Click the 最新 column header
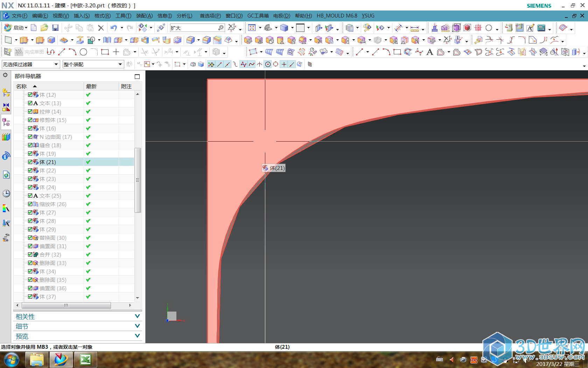Image resolution: width=588 pixels, height=368 pixels. (x=101, y=86)
